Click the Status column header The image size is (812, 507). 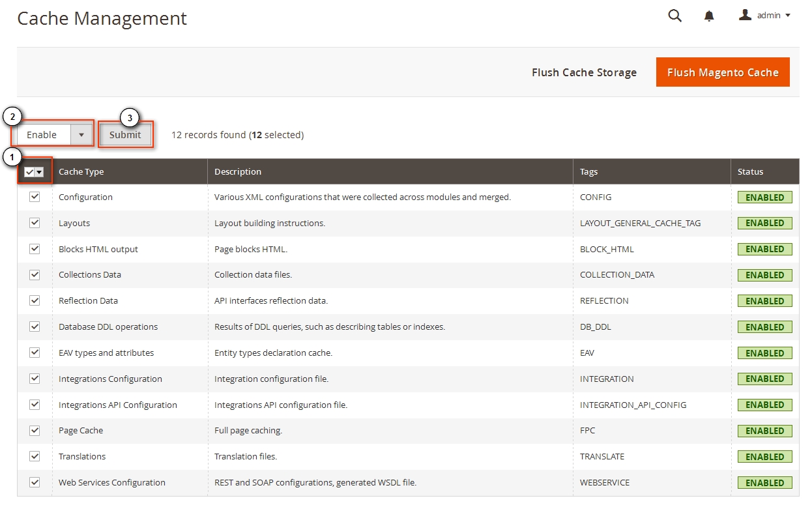750,172
